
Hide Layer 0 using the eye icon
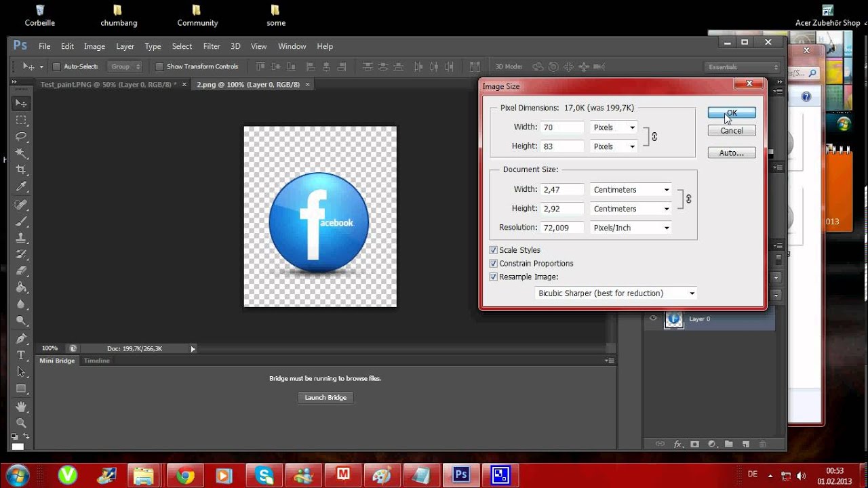pyautogui.click(x=653, y=319)
